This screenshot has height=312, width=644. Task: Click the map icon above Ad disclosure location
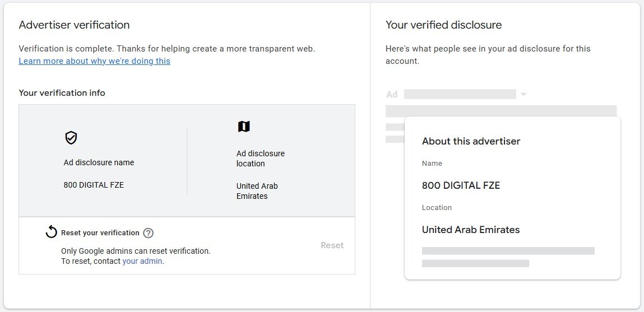(x=244, y=127)
